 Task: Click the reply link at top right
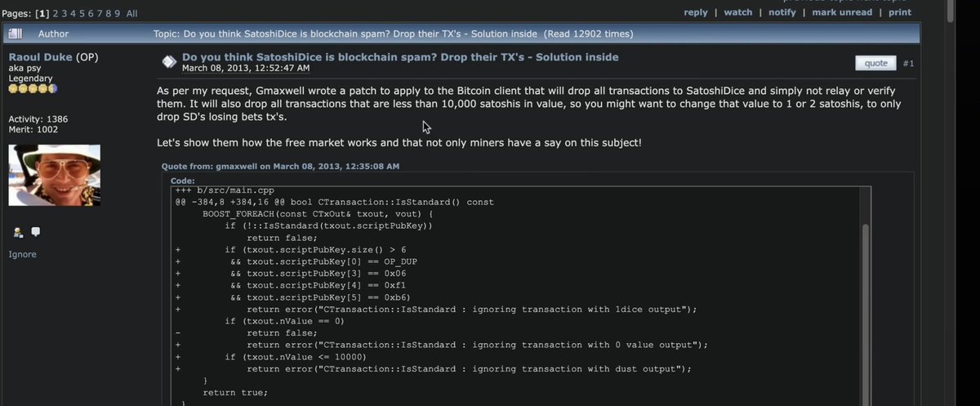[x=696, y=12]
